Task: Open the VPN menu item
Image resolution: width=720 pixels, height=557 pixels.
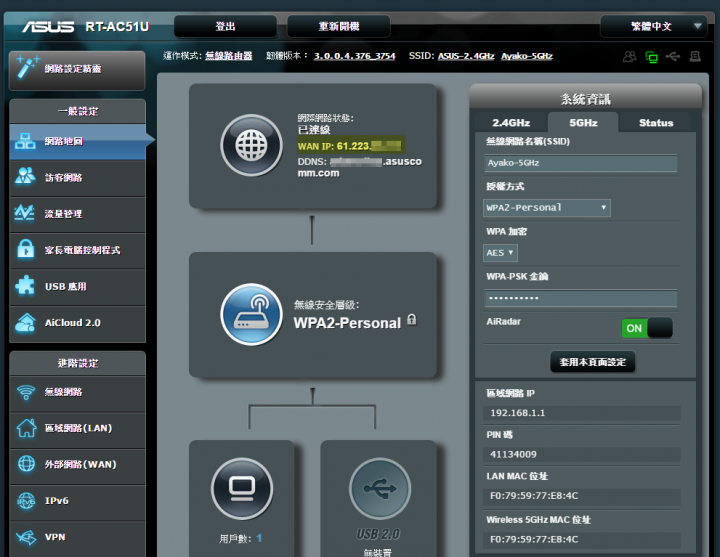Action: 77,538
